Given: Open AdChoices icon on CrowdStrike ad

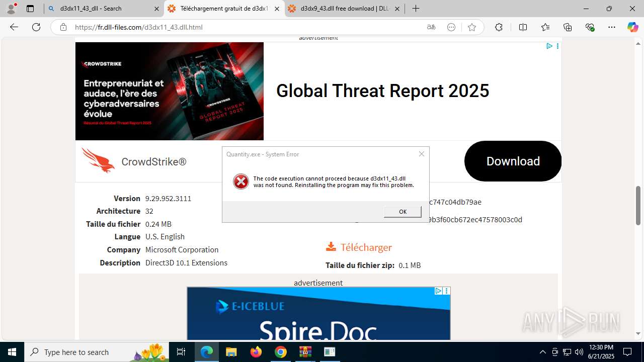Looking at the screenshot, I should [549, 46].
